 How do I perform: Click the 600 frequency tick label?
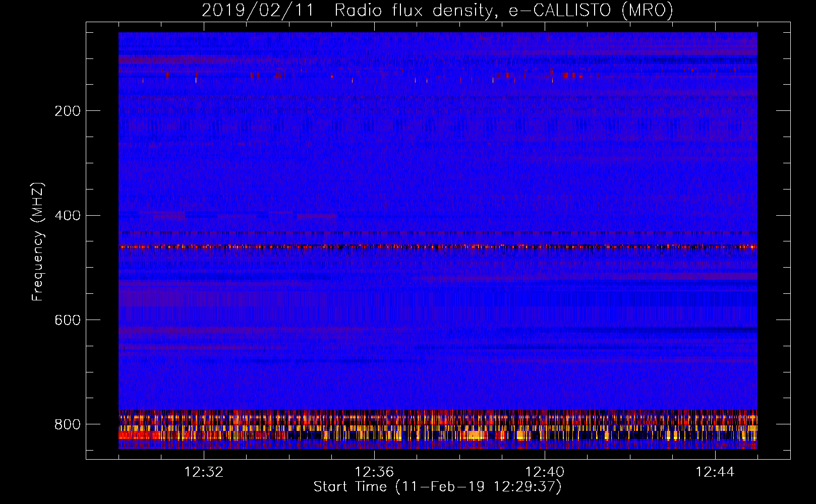[x=68, y=320]
